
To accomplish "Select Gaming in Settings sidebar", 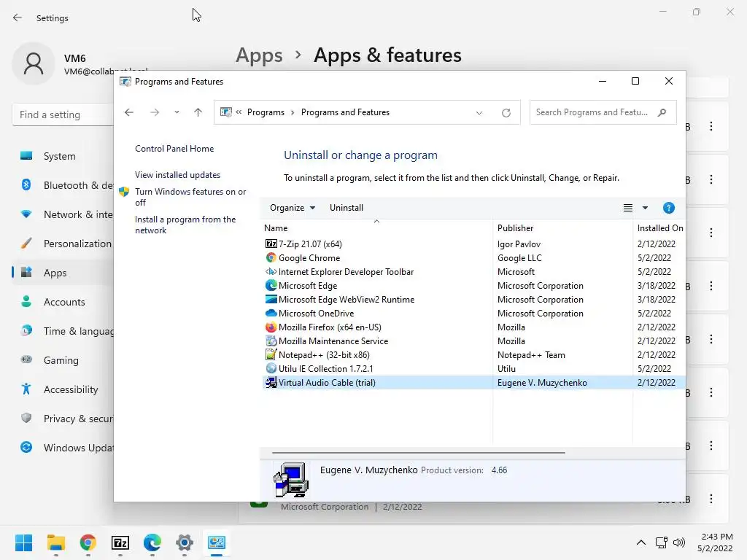I will tap(63, 360).
